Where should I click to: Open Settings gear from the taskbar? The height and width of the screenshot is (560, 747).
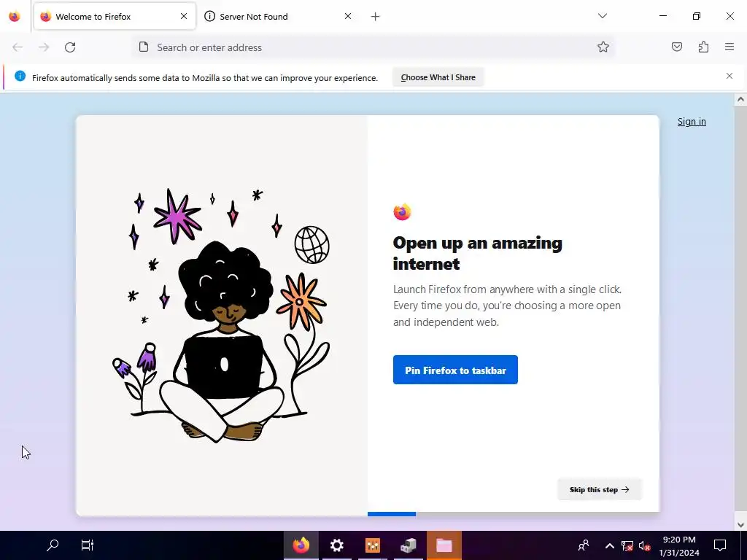click(x=337, y=545)
